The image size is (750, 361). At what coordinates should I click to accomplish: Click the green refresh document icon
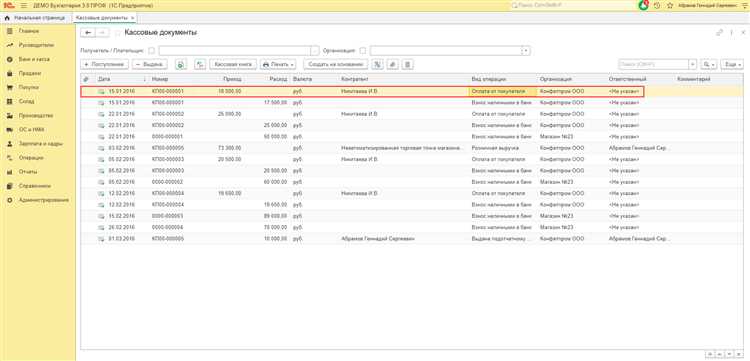(x=181, y=64)
